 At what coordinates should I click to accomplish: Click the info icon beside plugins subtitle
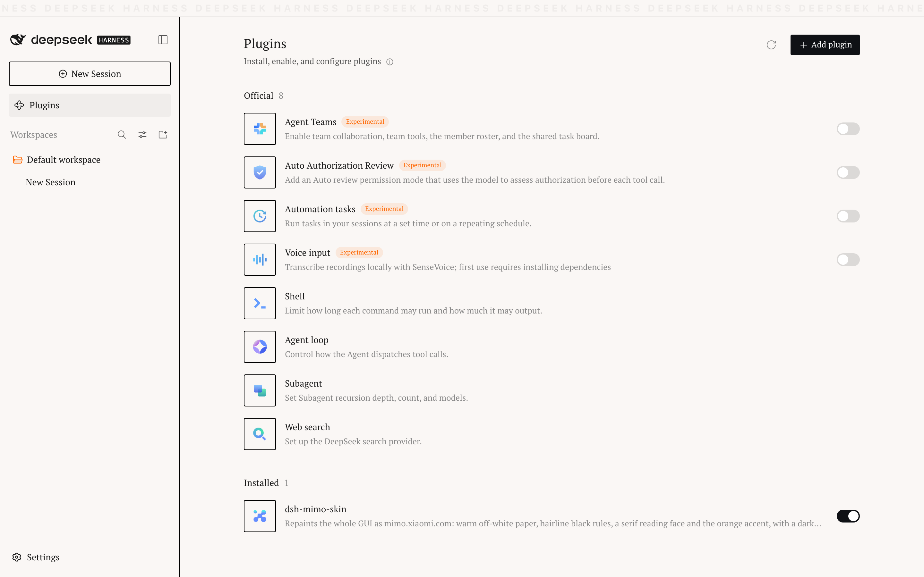pos(390,62)
